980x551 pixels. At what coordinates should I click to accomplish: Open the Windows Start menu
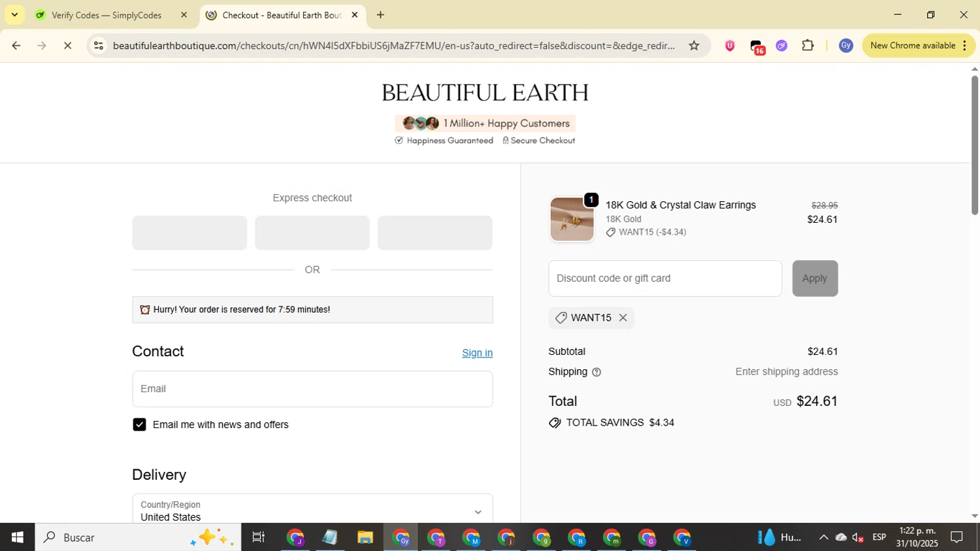click(18, 537)
